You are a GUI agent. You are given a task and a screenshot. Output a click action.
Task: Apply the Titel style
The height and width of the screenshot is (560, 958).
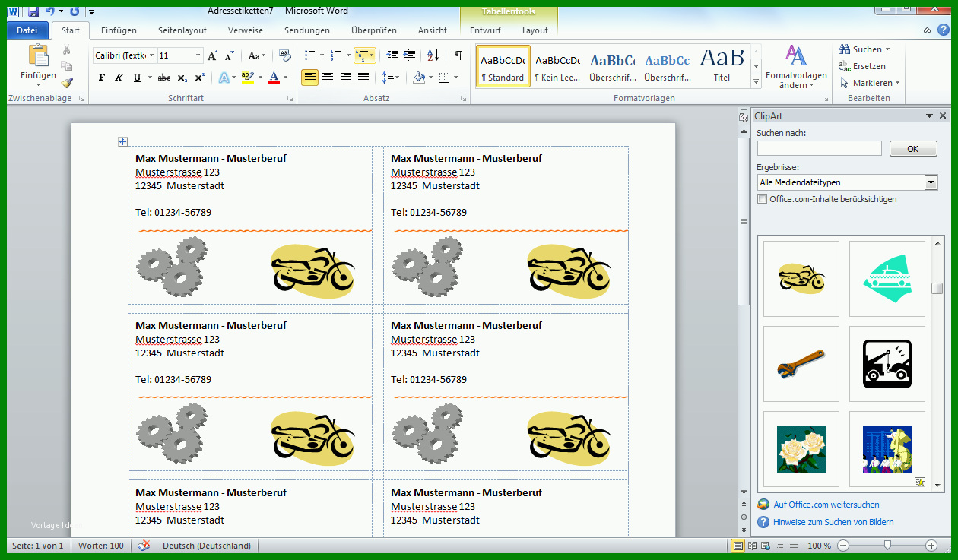[722, 65]
